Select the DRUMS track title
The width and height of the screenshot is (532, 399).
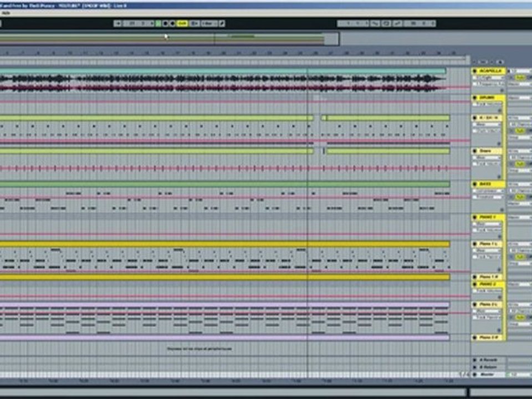(x=487, y=98)
